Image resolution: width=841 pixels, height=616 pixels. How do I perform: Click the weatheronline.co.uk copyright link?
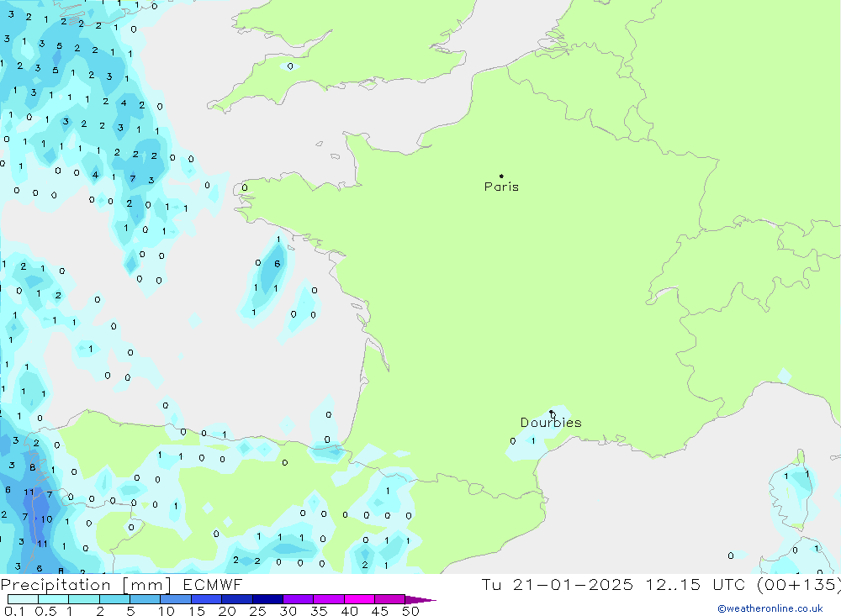(770, 608)
